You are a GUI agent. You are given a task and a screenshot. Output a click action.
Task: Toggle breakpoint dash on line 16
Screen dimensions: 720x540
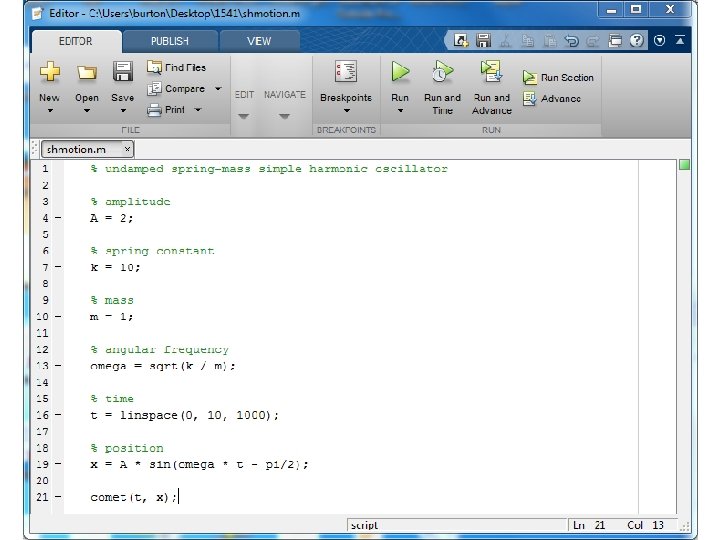pyautogui.click(x=58, y=415)
